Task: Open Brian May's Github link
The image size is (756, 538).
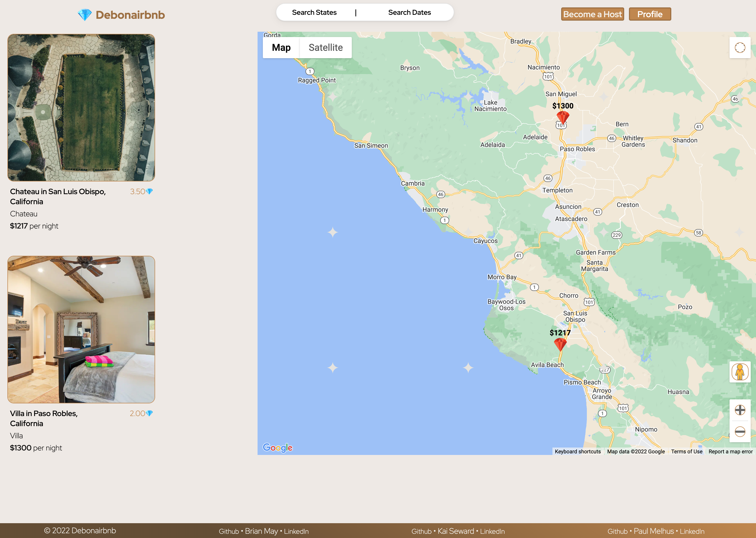Action: [x=229, y=531]
